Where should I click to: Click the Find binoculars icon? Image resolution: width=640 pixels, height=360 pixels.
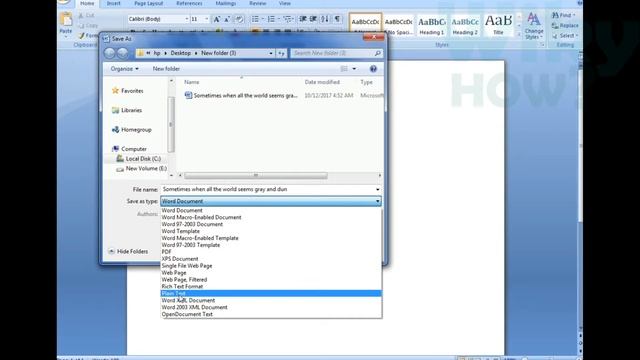555,15
